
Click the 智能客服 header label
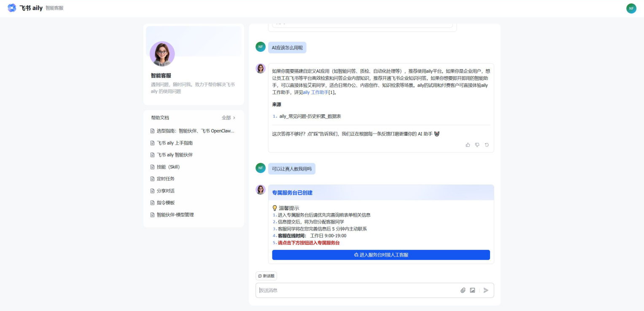[54, 8]
